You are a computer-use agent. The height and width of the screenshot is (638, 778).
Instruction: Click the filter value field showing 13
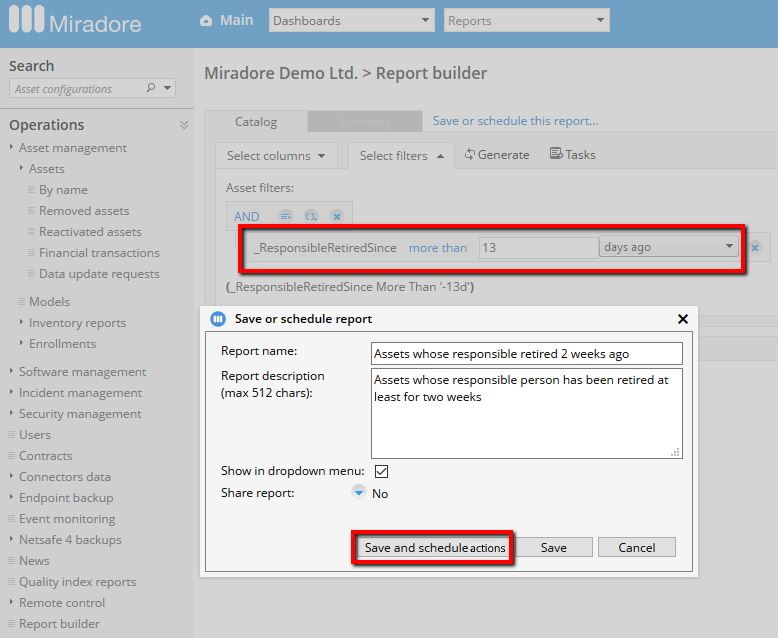538,247
